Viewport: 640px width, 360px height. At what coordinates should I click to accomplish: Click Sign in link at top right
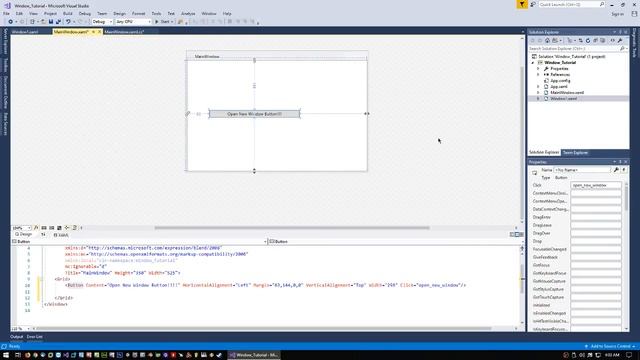click(618, 14)
